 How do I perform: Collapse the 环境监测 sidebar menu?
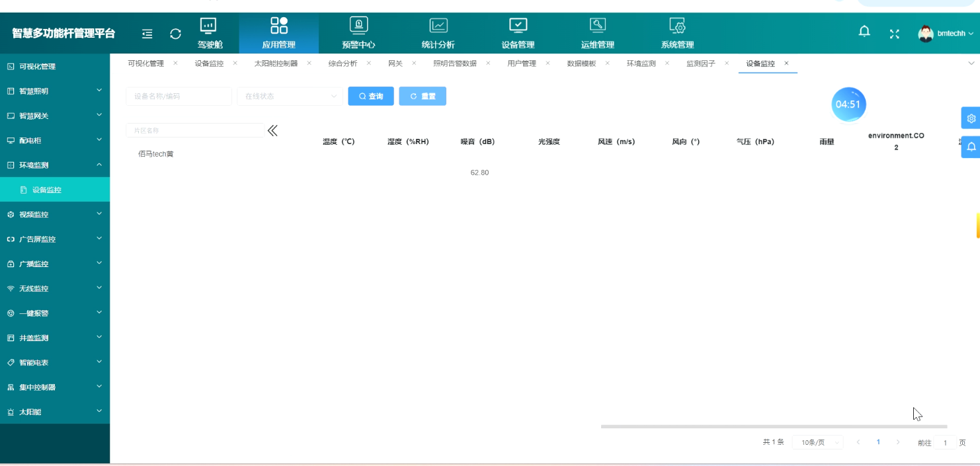coord(55,165)
